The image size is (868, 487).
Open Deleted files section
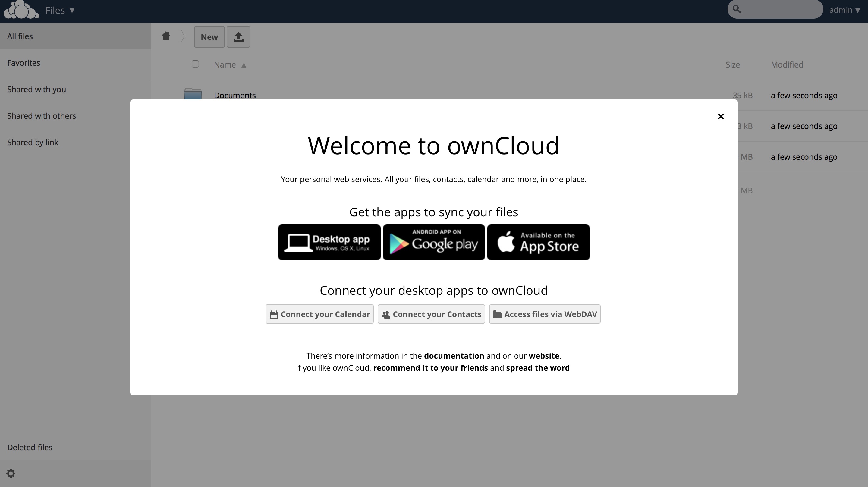coord(75,447)
